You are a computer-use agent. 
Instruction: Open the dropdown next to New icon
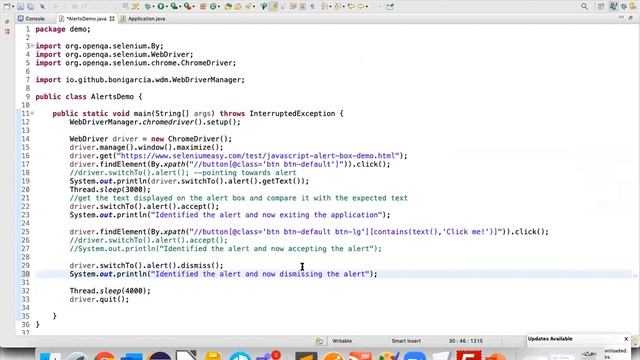click(13, 7)
